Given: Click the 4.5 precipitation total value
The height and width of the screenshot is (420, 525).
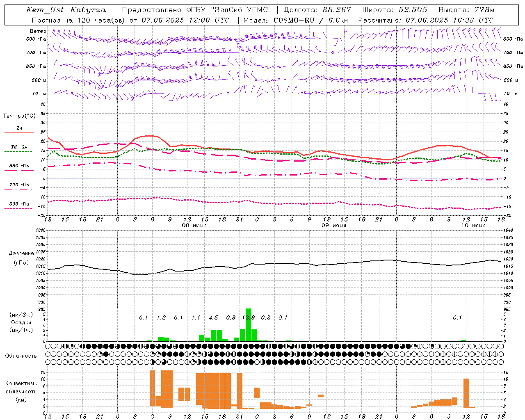Looking at the screenshot, I should 213,317.
